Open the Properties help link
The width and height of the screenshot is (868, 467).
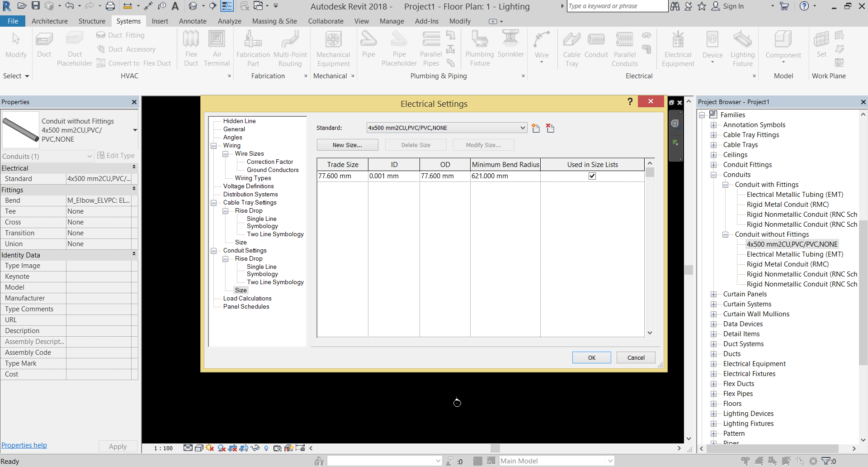coord(24,445)
